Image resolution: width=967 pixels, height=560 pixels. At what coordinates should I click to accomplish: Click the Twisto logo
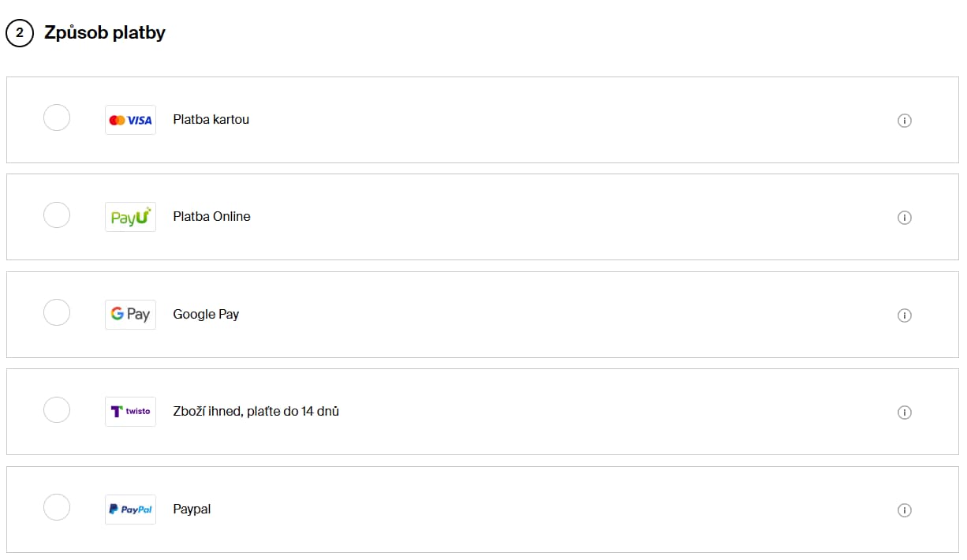coord(130,411)
